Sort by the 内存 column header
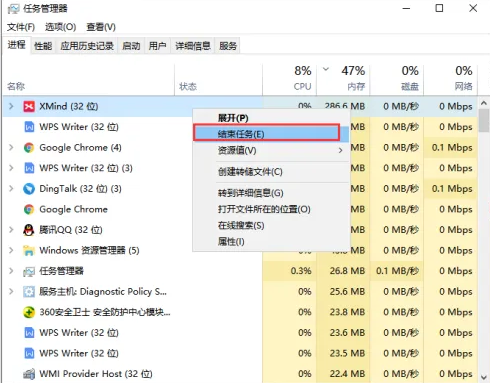This screenshot has width=490, height=383. point(343,79)
